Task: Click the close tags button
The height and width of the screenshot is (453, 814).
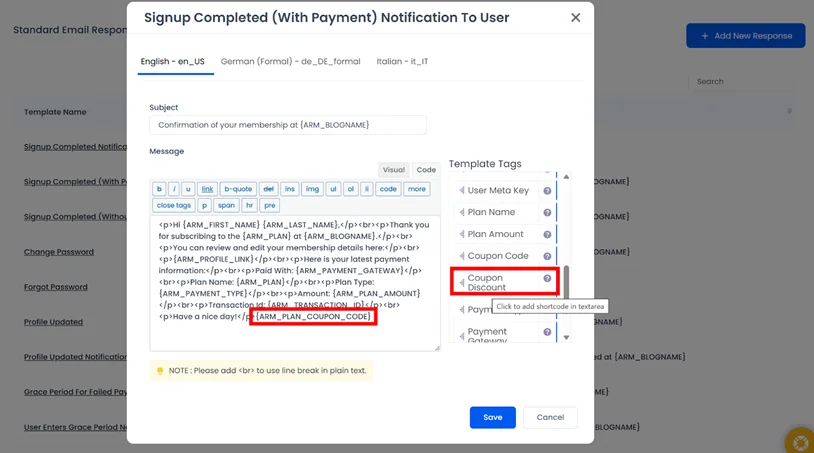Action: click(174, 205)
